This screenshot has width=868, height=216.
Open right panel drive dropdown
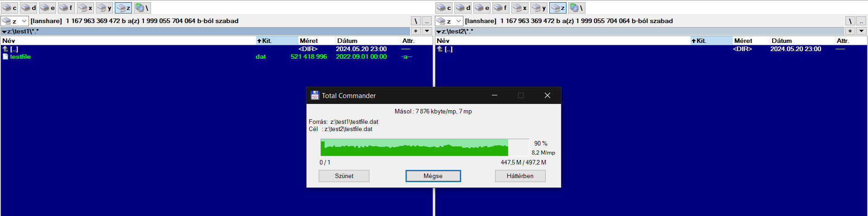click(x=449, y=21)
